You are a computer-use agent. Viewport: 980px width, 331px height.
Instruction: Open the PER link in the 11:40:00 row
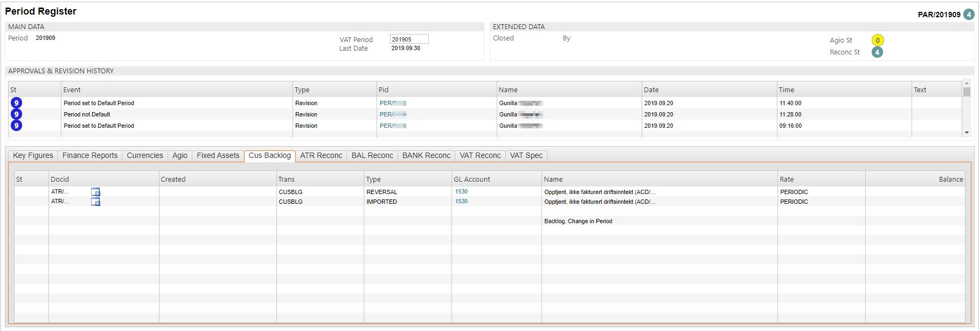coord(386,103)
